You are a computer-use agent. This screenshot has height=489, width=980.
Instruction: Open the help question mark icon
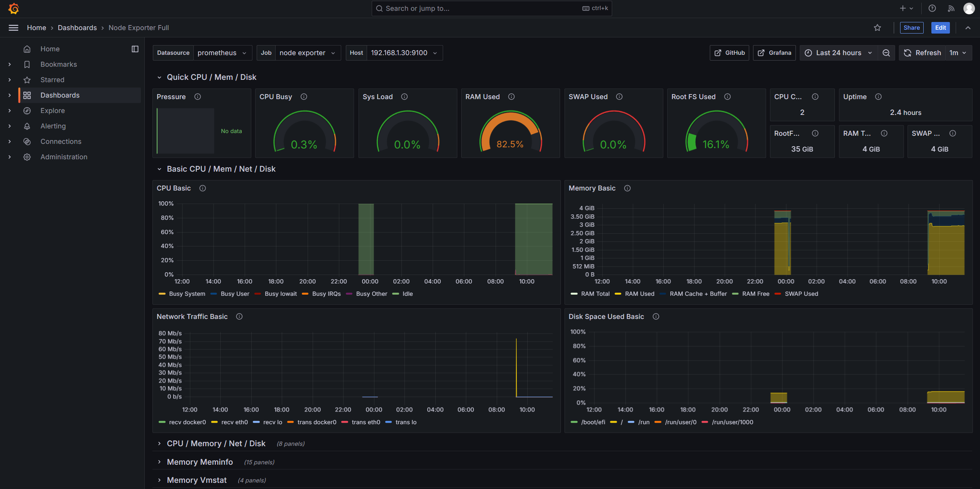(x=932, y=8)
